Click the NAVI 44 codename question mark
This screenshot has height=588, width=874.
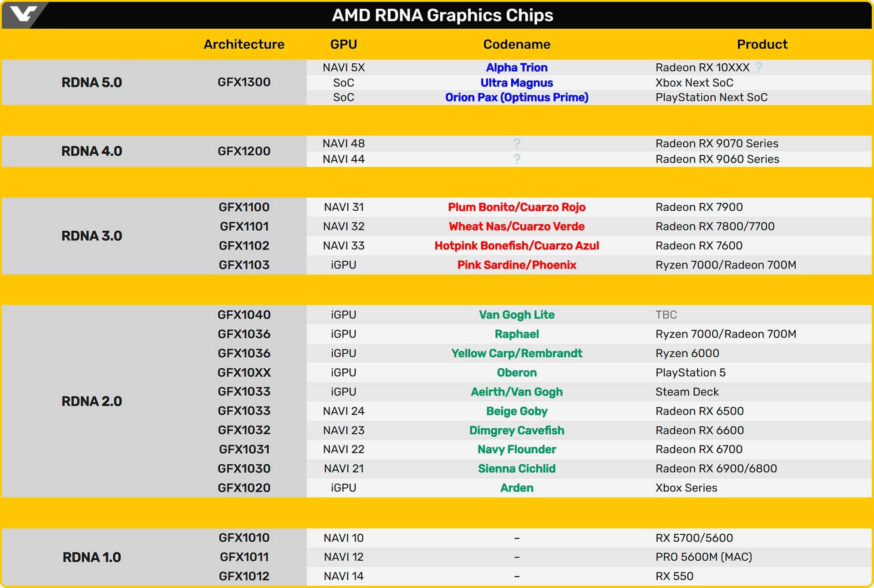[517, 159]
